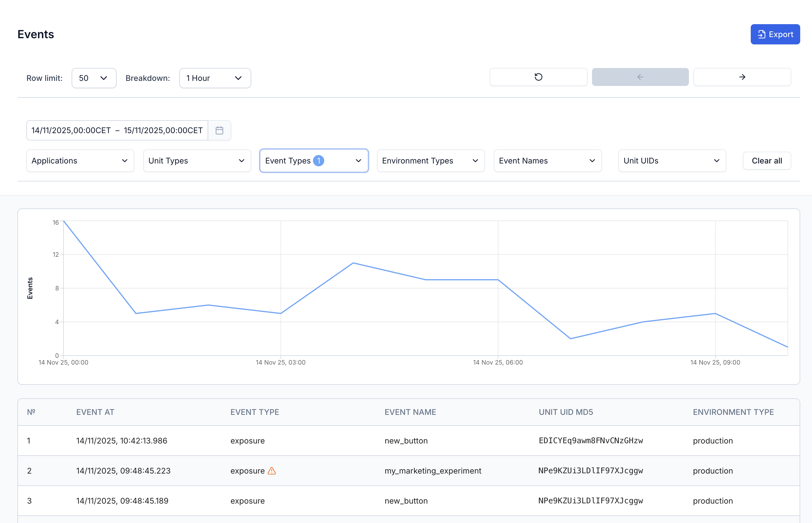Expand the Unit UIDs filter
812x523 pixels.
672,161
